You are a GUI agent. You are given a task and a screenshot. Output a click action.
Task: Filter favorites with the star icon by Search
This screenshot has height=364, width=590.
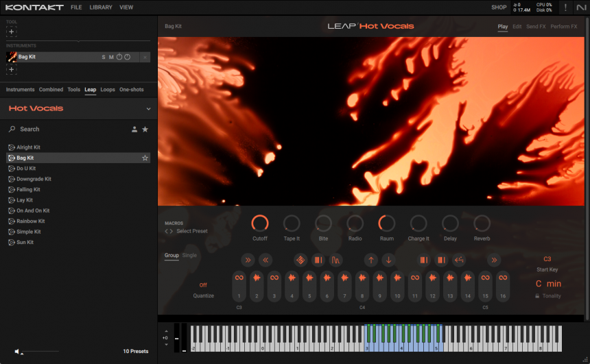pos(145,130)
